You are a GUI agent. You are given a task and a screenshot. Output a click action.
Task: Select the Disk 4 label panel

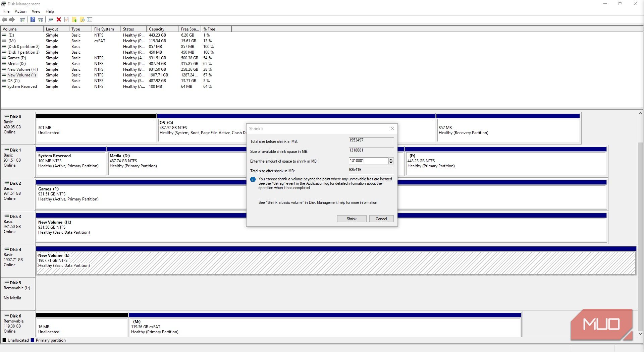[x=18, y=260]
